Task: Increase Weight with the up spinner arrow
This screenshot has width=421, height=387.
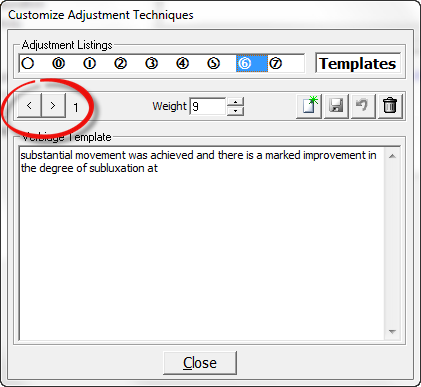Action: click(x=236, y=102)
